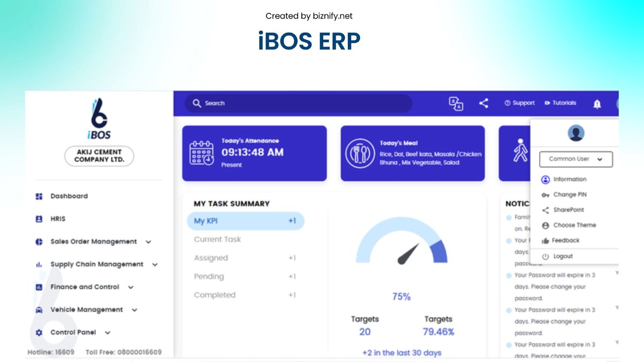Click the user avatar in dropdown panel
This screenshot has width=644, height=362.
(x=576, y=133)
